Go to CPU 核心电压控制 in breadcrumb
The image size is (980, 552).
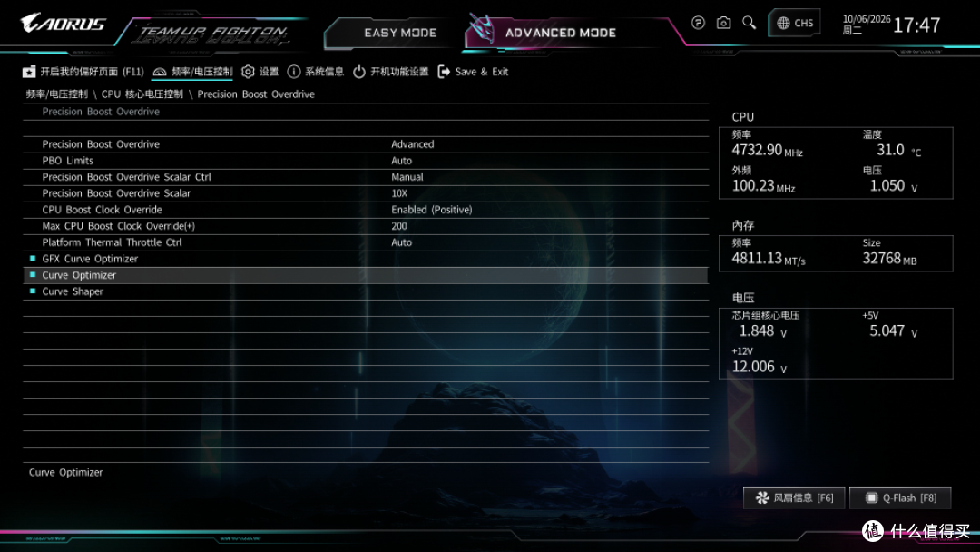coord(142,94)
